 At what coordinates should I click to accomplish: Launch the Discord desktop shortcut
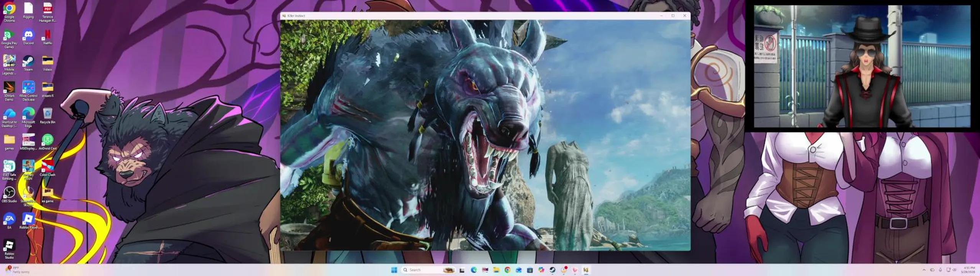[x=28, y=37]
